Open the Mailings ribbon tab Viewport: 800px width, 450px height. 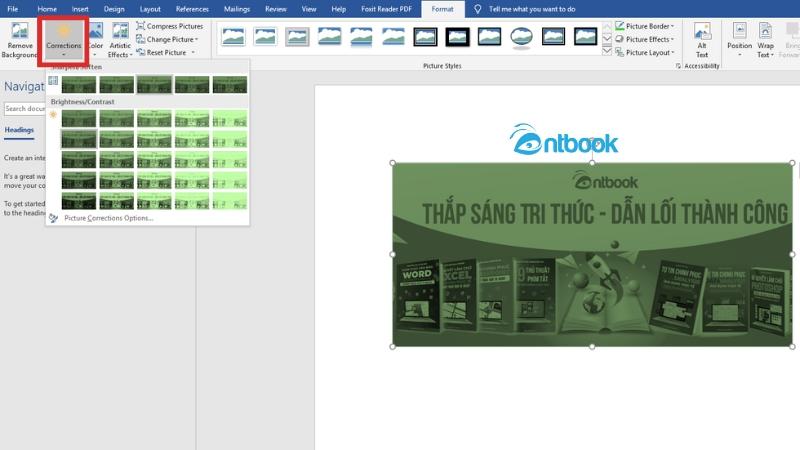[x=237, y=9]
